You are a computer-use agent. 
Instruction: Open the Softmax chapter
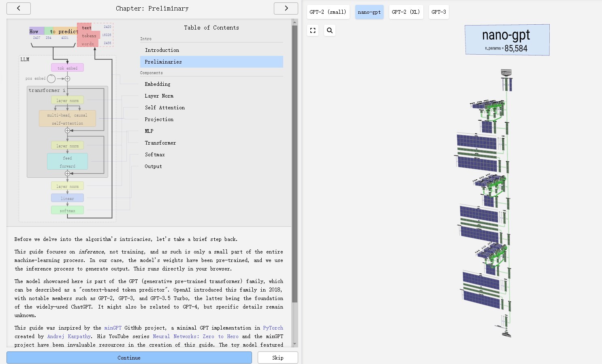click(211, 155)
